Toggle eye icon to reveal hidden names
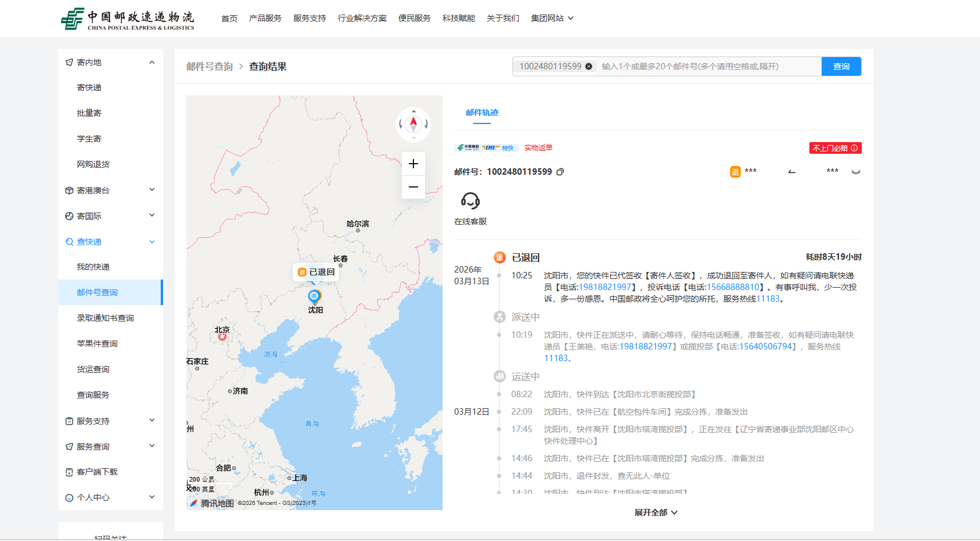 [855, 172]
